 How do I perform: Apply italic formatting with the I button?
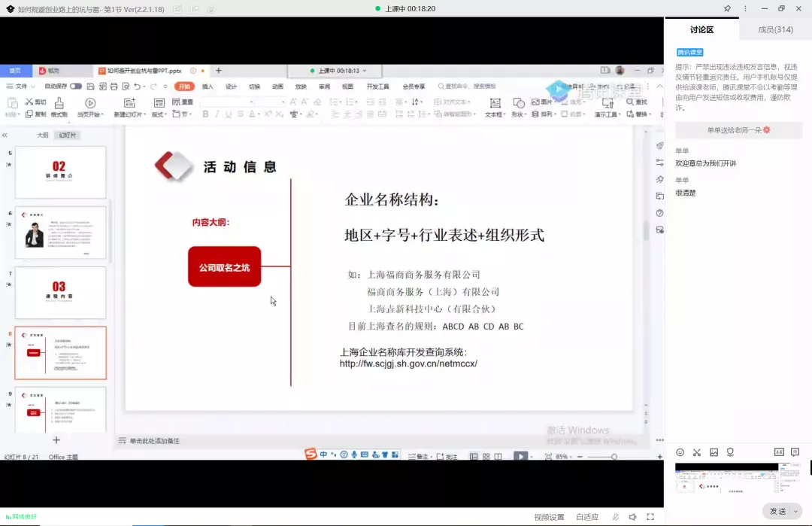(217, 114)
